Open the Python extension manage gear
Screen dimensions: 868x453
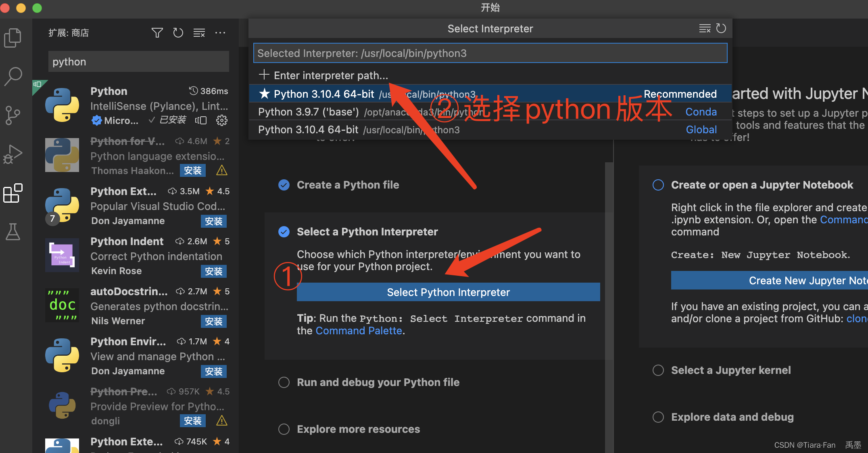click(x=221, y=120)
